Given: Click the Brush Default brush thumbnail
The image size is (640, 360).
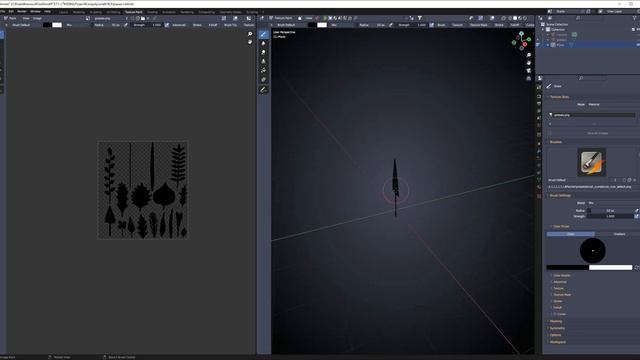Looking at the screenshot, I should point(591,162).
